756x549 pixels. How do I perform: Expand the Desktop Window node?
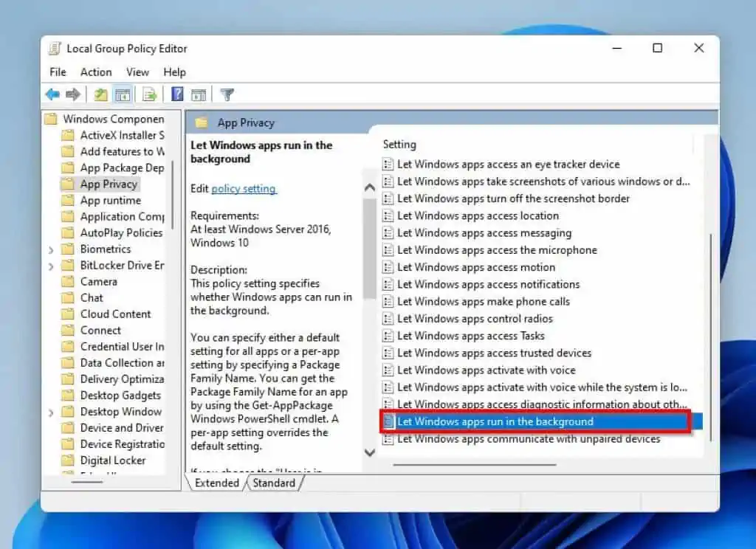(x=52, y=411)
